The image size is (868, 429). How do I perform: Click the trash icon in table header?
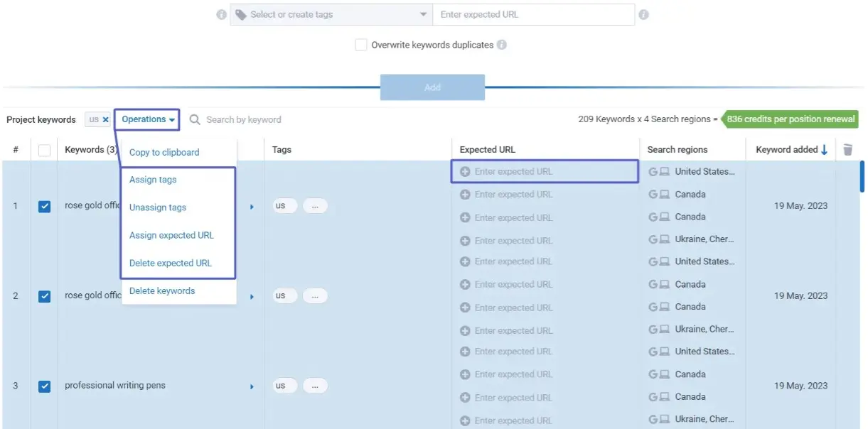(x=847, y=149)
